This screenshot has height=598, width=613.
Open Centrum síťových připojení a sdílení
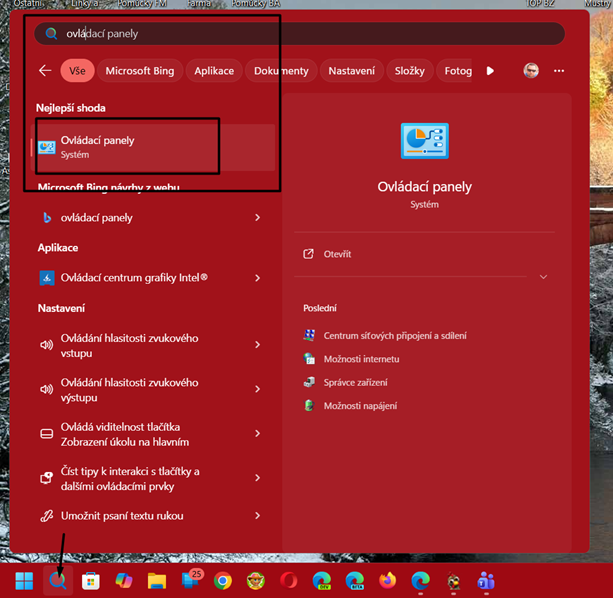point(395,336)
